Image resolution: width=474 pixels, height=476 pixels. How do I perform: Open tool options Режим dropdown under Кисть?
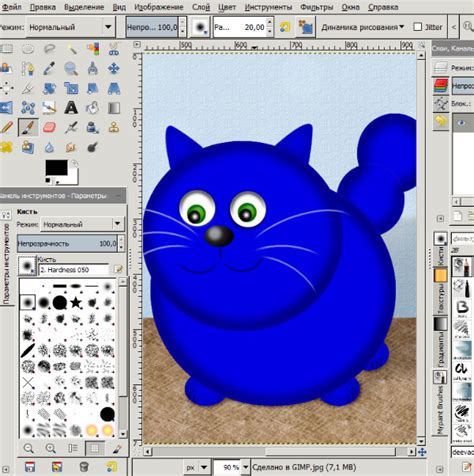pos(82,224)
